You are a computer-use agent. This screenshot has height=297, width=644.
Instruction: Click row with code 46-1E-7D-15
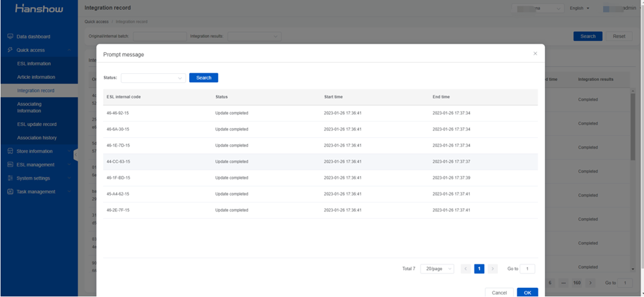click(x=320, y=146)
